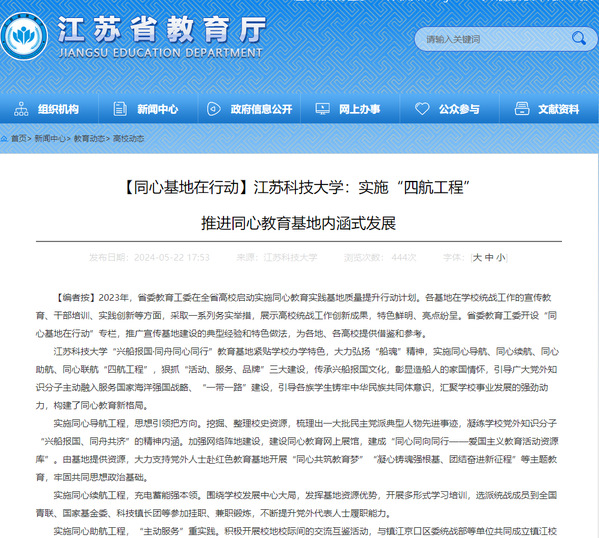Screen dimensions: 599x538
Task: Click the view count 444次
Action: click(x=404, y=258)
